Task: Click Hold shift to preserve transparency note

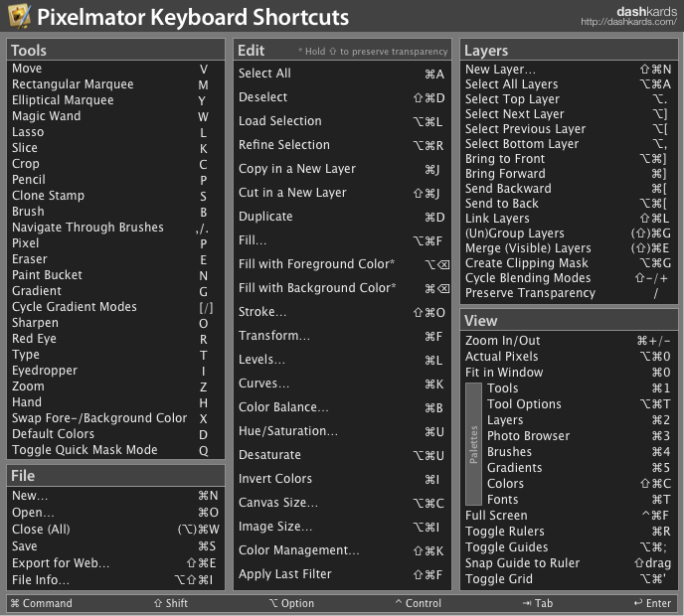Action: (x=373, y=52)
